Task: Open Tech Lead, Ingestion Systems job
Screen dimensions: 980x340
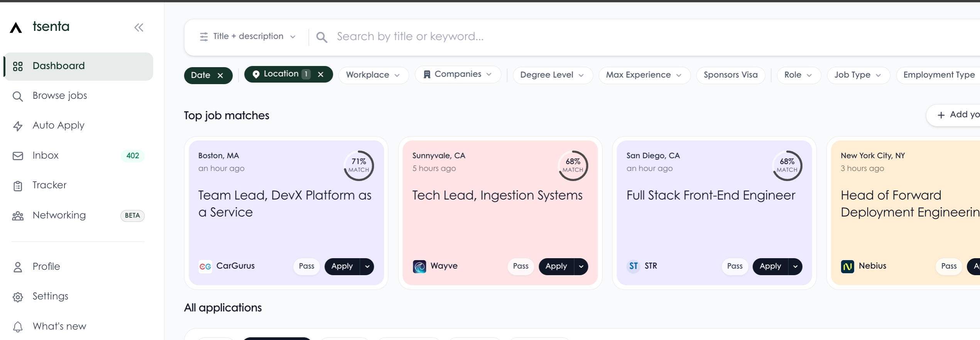Action: (497, 196)
